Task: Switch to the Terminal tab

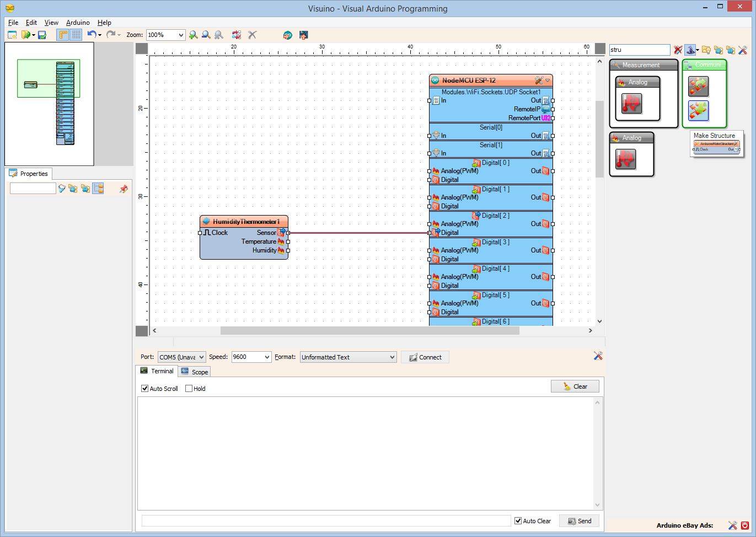Action: click(x=157, y=371)
